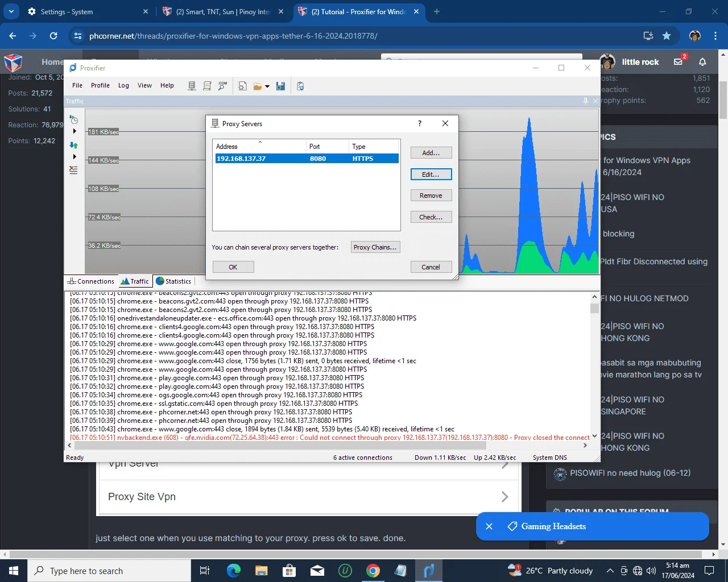This screenshot has height=582, width=728.
Task: Click the phcorner.net address bar URL
Action: point(233,36)
